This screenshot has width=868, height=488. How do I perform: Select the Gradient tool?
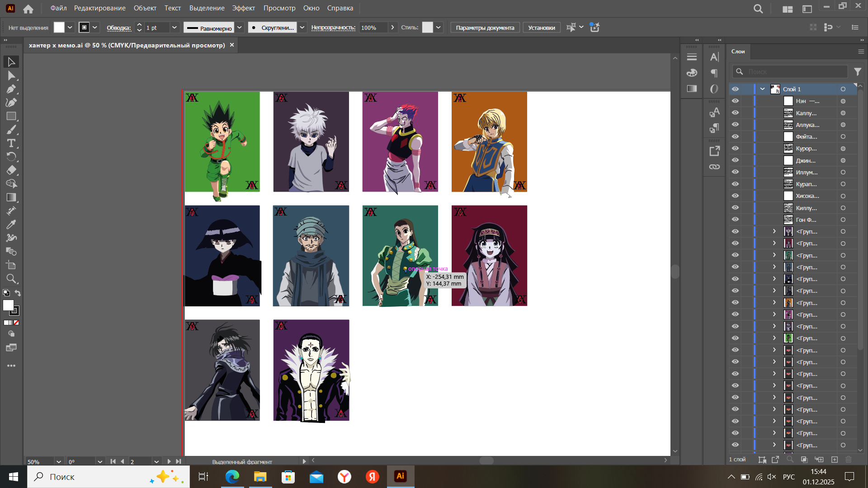[x=11, y=197]
